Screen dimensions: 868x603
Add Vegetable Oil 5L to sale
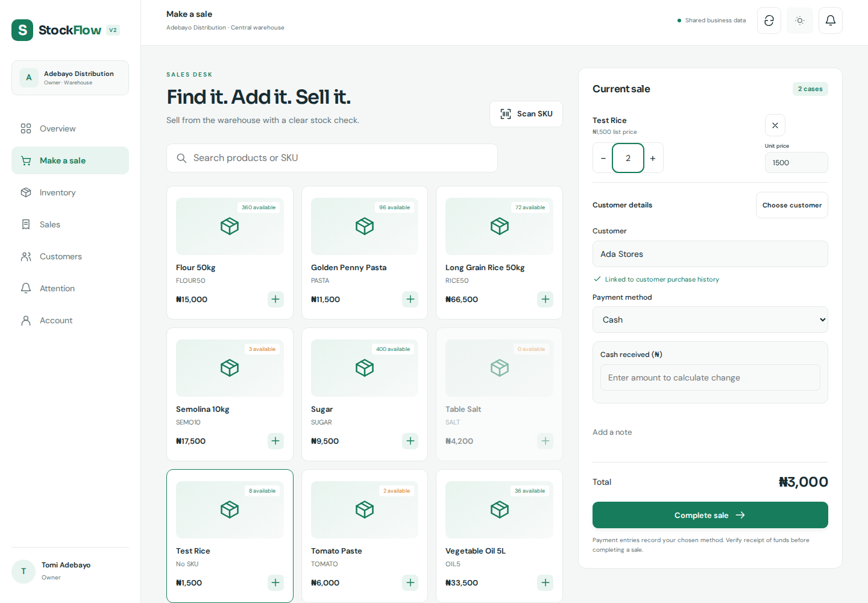click(x=546, y=582)
